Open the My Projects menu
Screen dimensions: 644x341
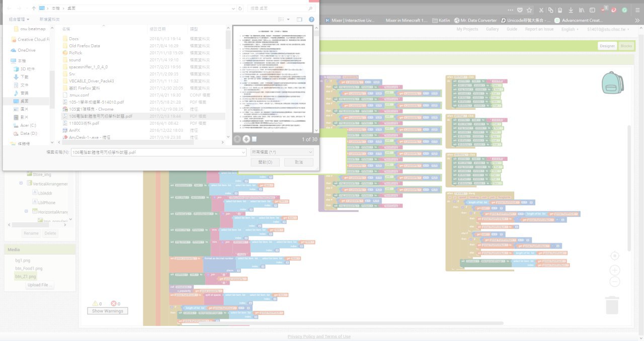tap(467, 29)
